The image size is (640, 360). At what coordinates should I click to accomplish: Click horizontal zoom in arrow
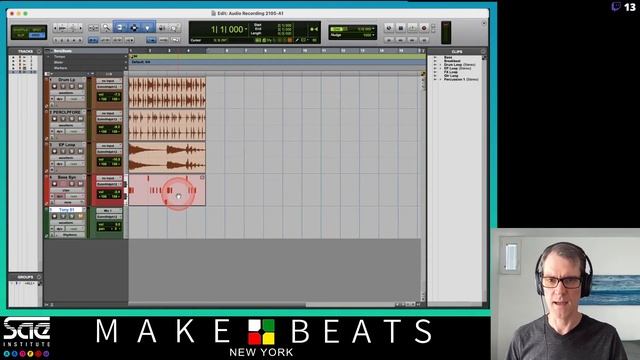pyautogui.click(x=80, y=28)
